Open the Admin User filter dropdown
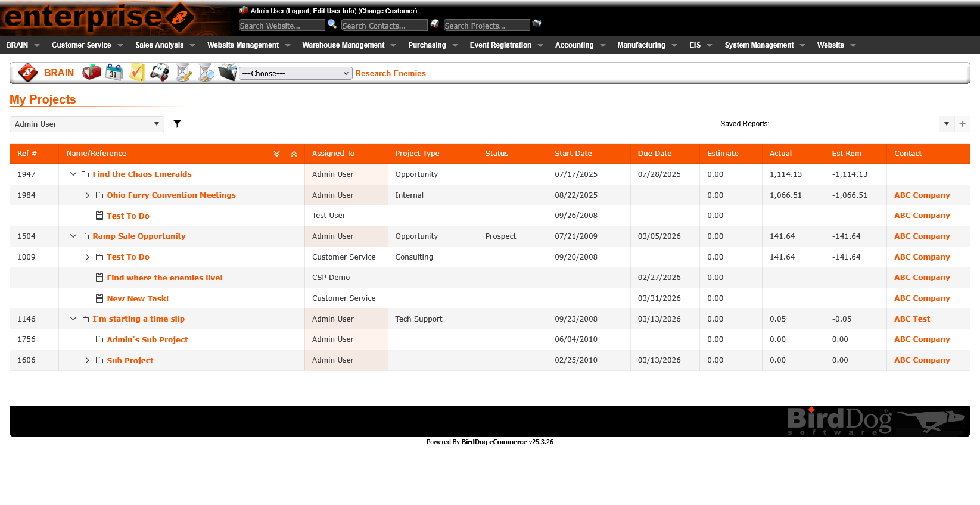The height and width of the screenshot is (505, 980). 87,124
